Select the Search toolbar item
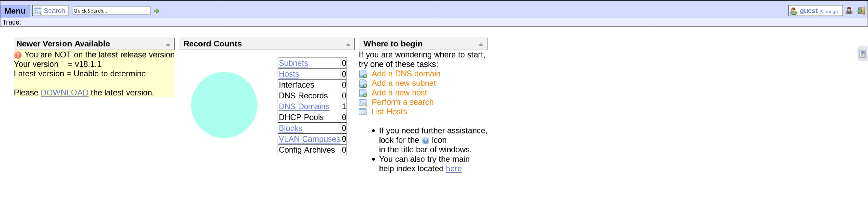Image resolution: width=868 pixels, height=204 pixels. (50, 10)
